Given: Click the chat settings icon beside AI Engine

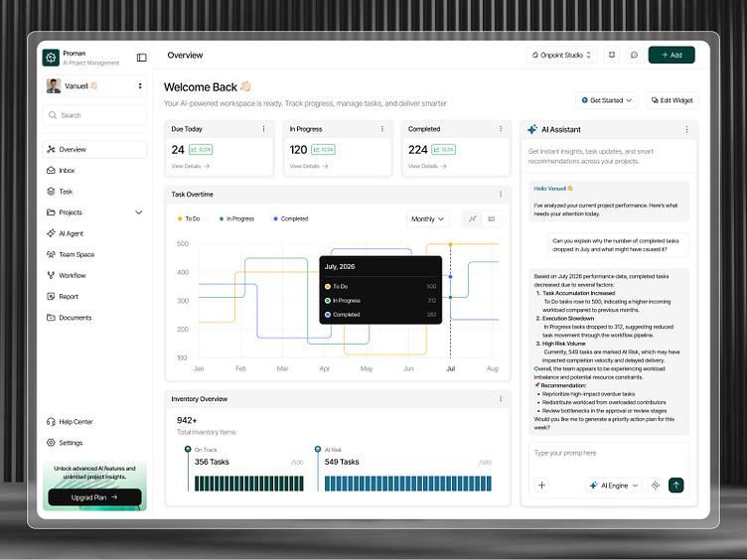Looking at the screenshot, I should click(655, 486).
